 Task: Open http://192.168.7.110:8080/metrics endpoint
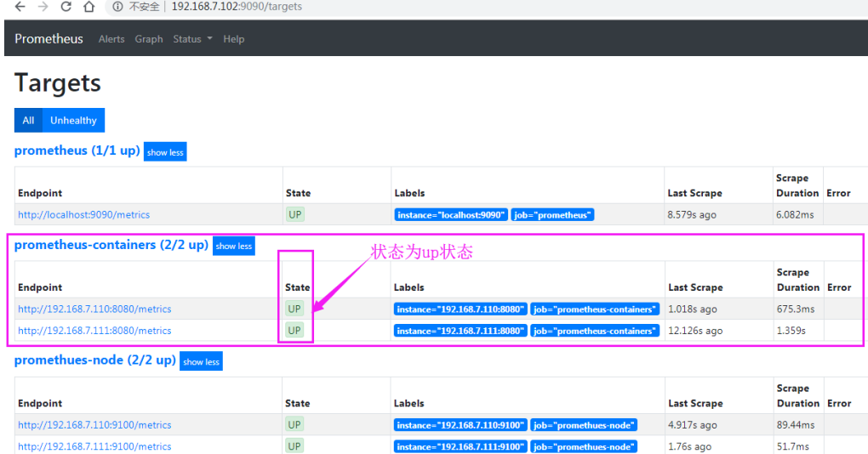pyautogui.click(x=94, y=309)
